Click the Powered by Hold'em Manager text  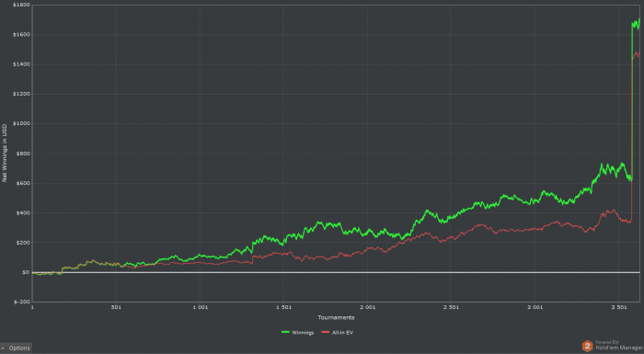click(619, 345)
